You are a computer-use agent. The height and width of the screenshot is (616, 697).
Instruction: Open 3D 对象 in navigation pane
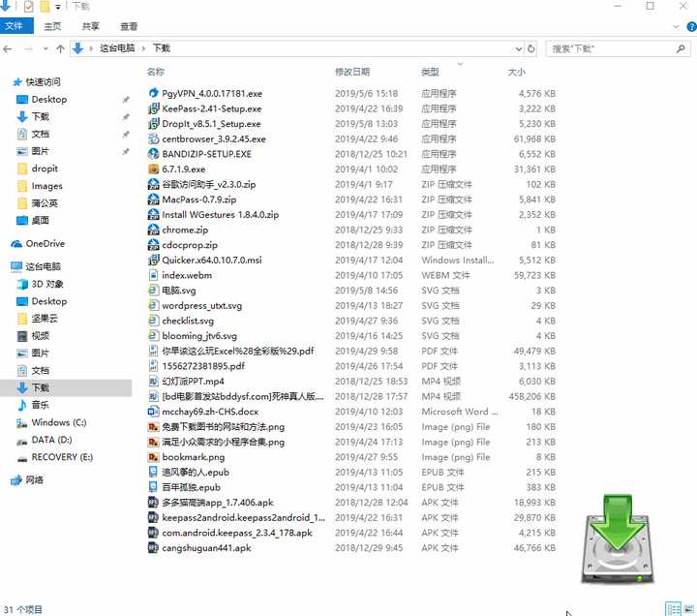click(x=47, y=284)
